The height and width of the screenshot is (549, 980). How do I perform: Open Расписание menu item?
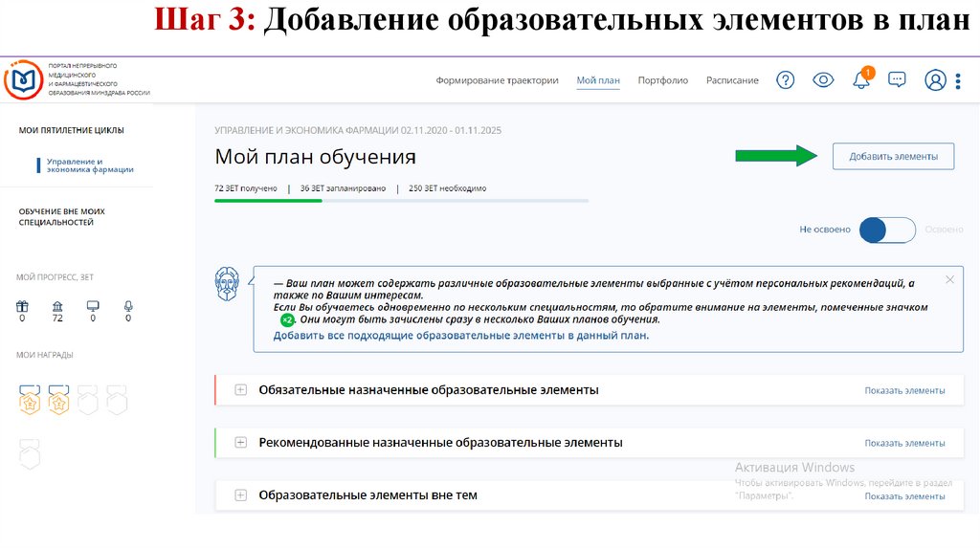click(732, 80)
